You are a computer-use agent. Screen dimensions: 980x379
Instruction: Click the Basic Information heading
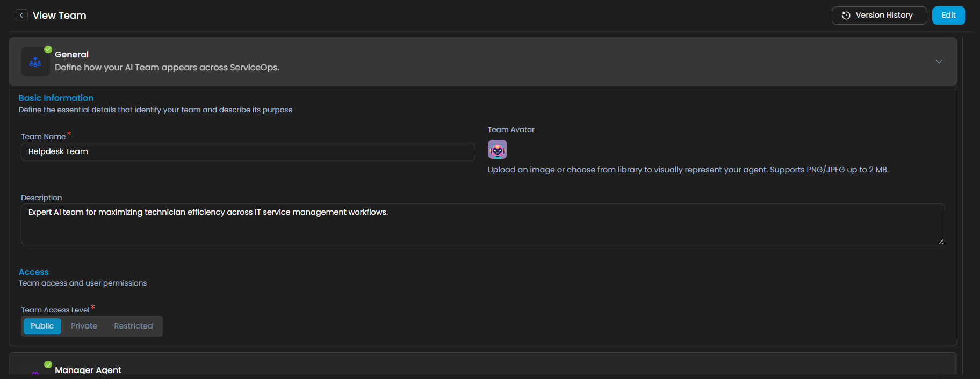[x=56, y=98]
